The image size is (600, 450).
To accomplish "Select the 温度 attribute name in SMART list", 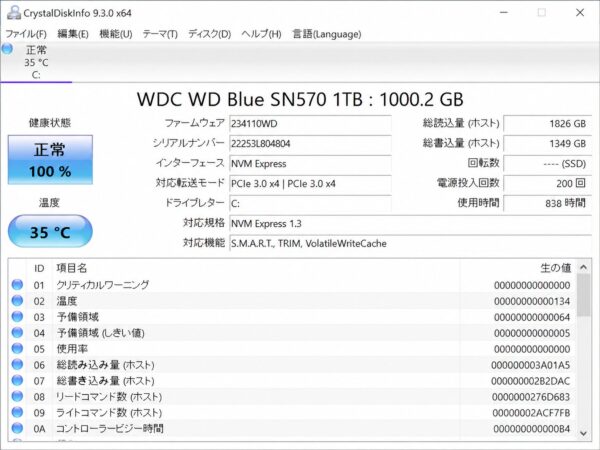I will (67, 301).
